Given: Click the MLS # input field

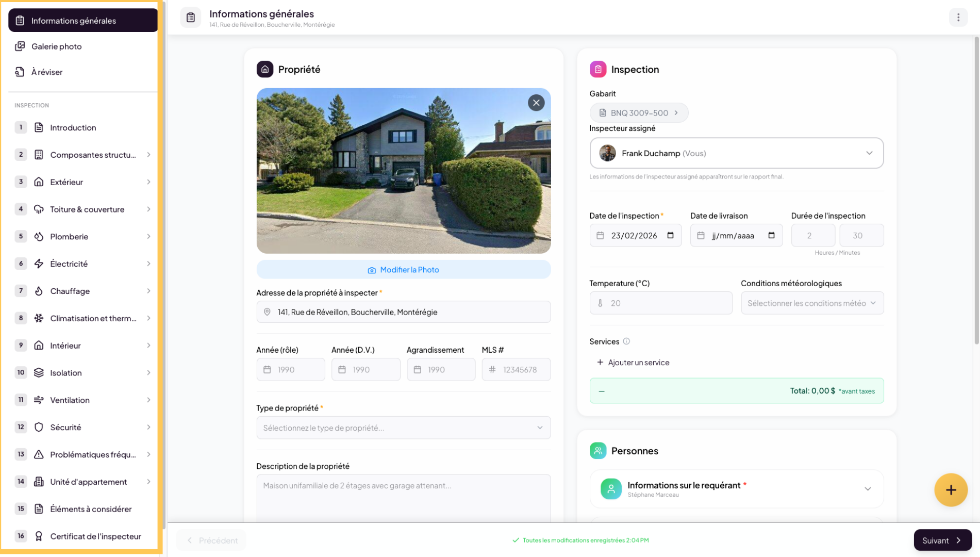Looking at the screenshot, I should tap(516, 370).
